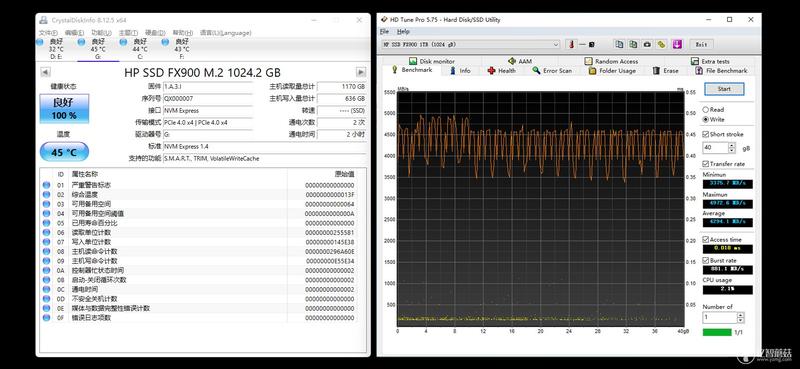Click status orb for attribute 0F
Screen dimensions: 800x369
[46, 317]
